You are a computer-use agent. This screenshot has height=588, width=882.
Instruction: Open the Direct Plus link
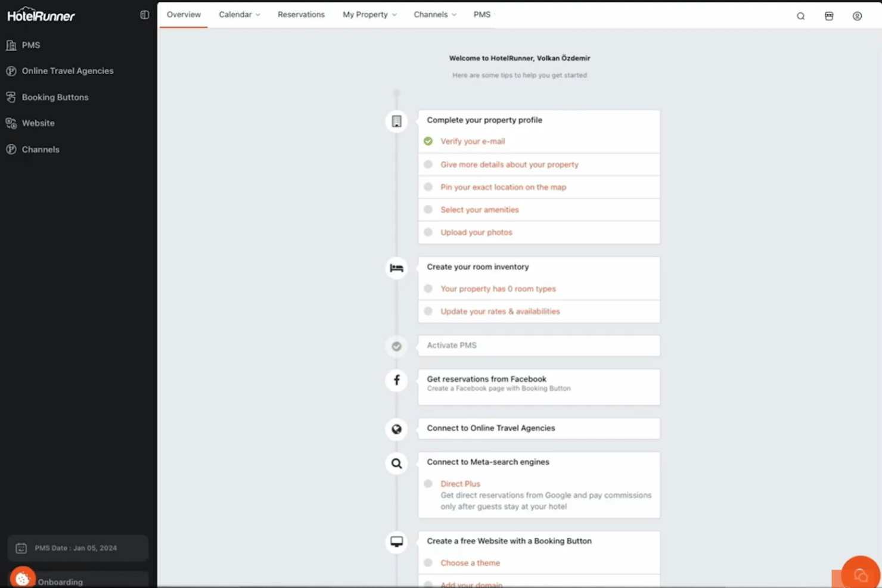pos(460,484)
